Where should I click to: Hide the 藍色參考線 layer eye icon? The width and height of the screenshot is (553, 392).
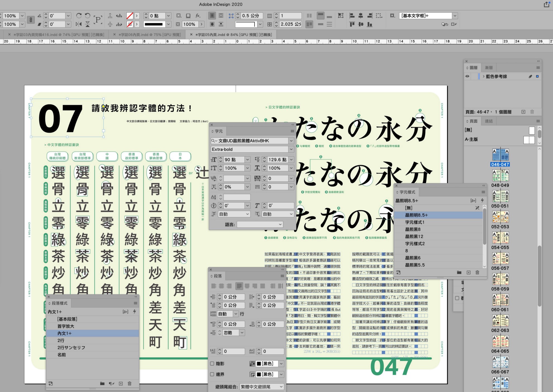(467, 76)
